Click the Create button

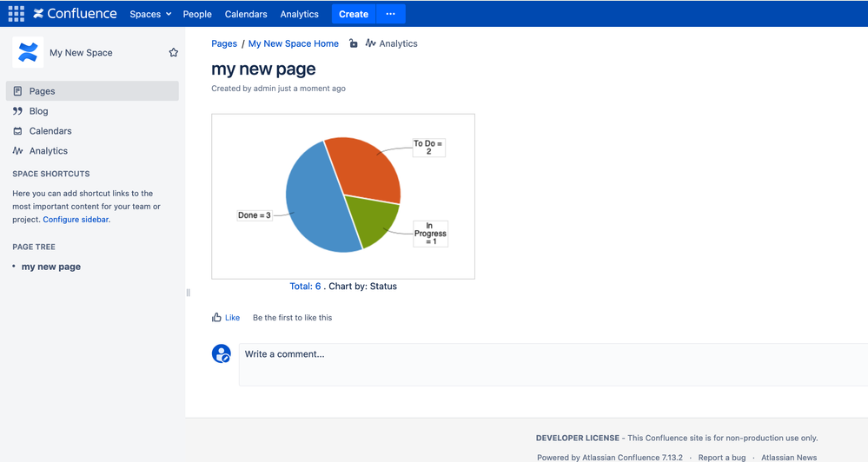tap(353, 14)
